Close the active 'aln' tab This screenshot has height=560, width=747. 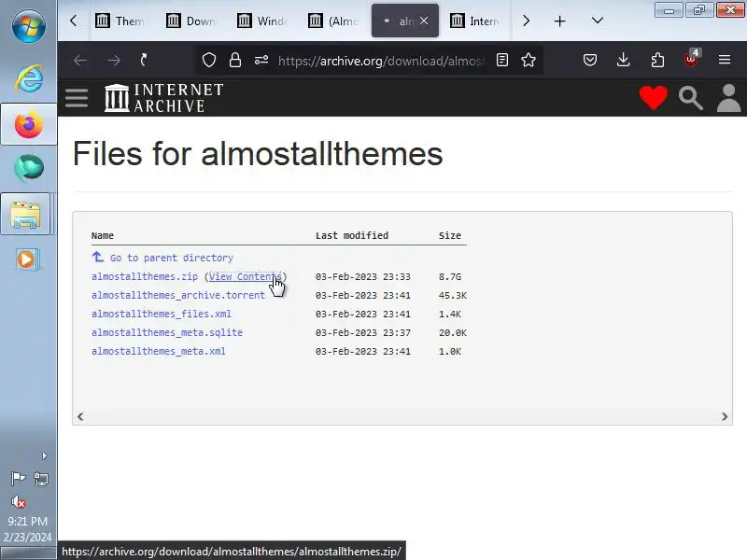pyautogui.click(x=424, y=21)
